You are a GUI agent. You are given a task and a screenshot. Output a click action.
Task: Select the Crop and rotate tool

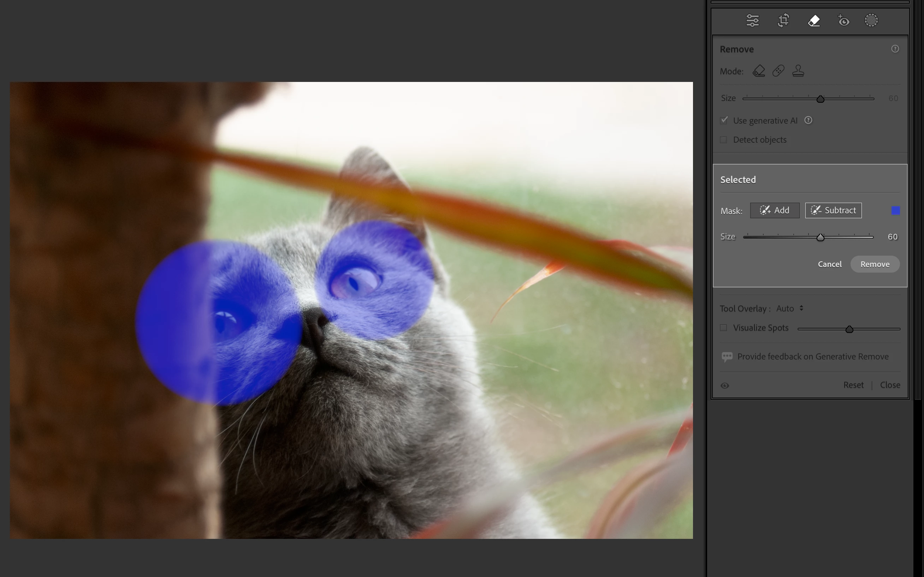pyautogui.click(x=783, y=20)
